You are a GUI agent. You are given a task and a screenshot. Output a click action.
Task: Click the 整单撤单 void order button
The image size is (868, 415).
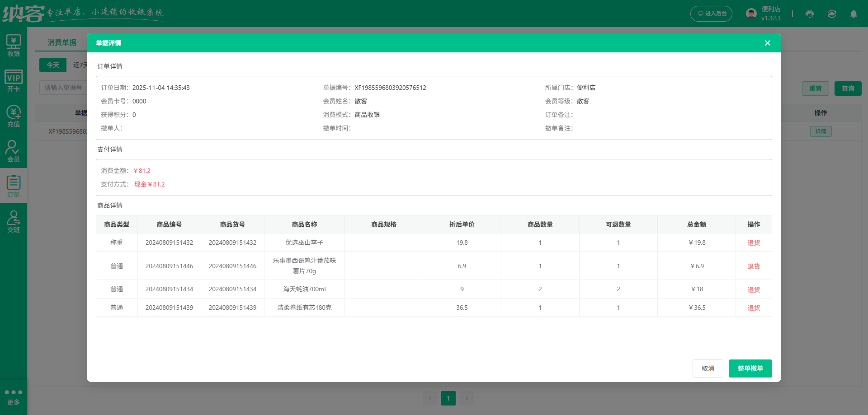[x=750, y=368]
